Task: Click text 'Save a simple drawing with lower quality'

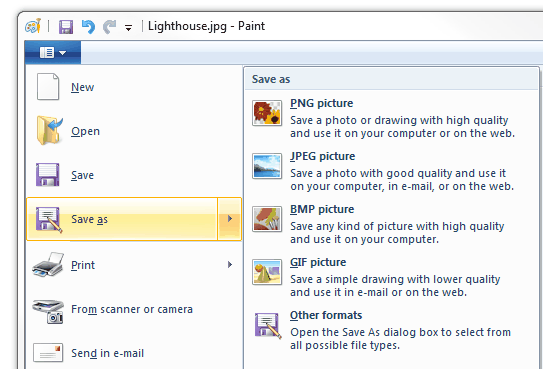Action: click(395, 279)
